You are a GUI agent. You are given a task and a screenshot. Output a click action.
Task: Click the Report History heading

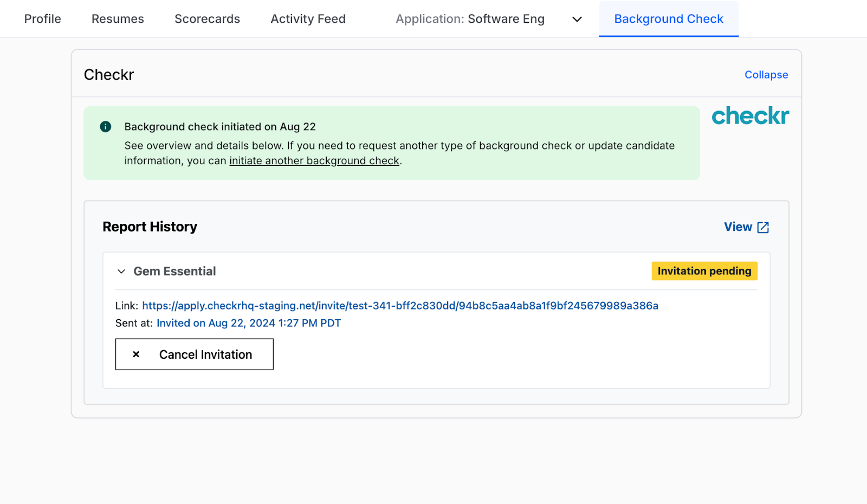(150, 227)
